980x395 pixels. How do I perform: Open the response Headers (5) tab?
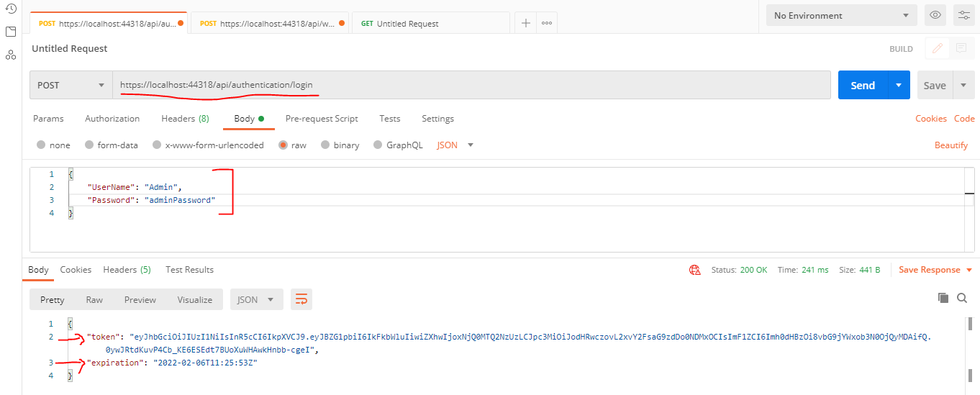click(127, 269)
